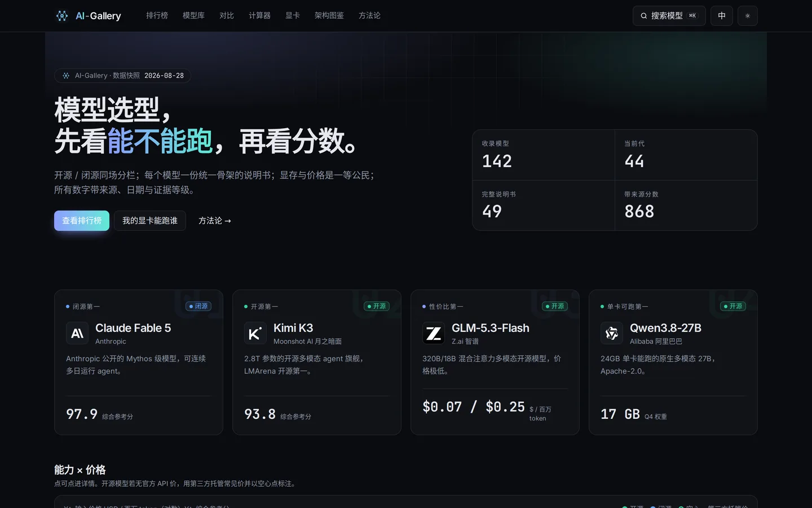
Task: Click the Kimi K3 description mentioning LMArena
Action: pos(304,365)
